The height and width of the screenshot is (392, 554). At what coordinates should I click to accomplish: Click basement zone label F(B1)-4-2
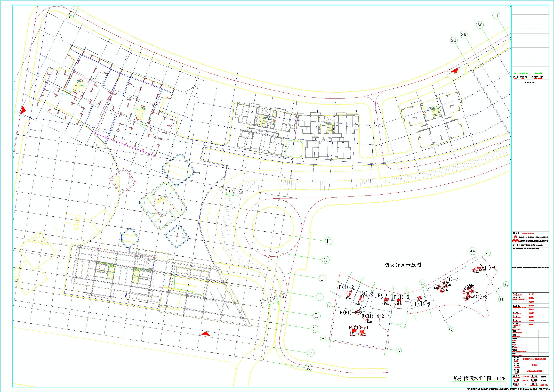coord(373,316)
